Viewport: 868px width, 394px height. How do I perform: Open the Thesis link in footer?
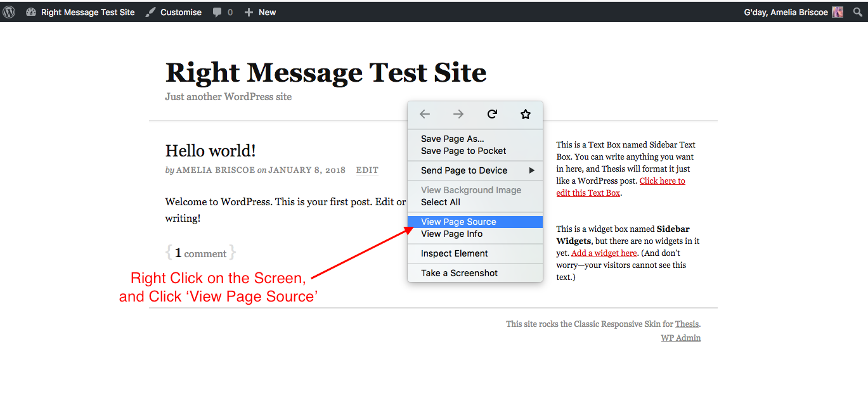(687, 324)
